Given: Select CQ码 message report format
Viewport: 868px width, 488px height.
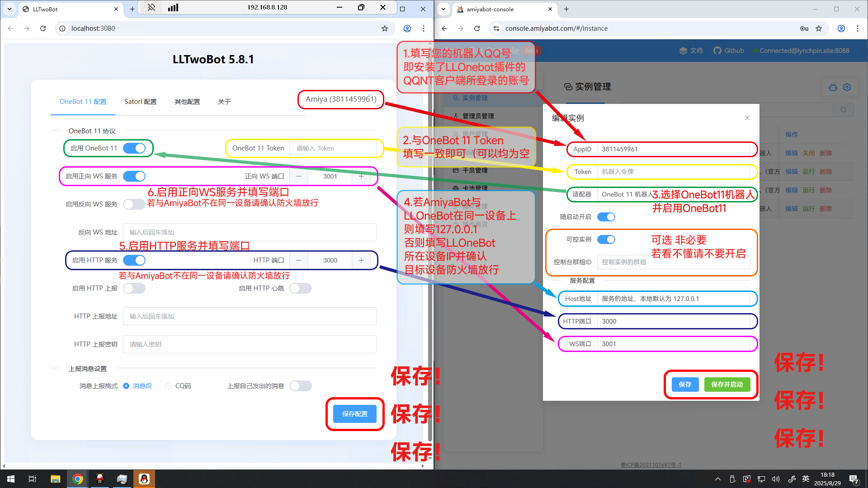Looking at the screenshot, I should pyautogui.click(x=169, y=386).
